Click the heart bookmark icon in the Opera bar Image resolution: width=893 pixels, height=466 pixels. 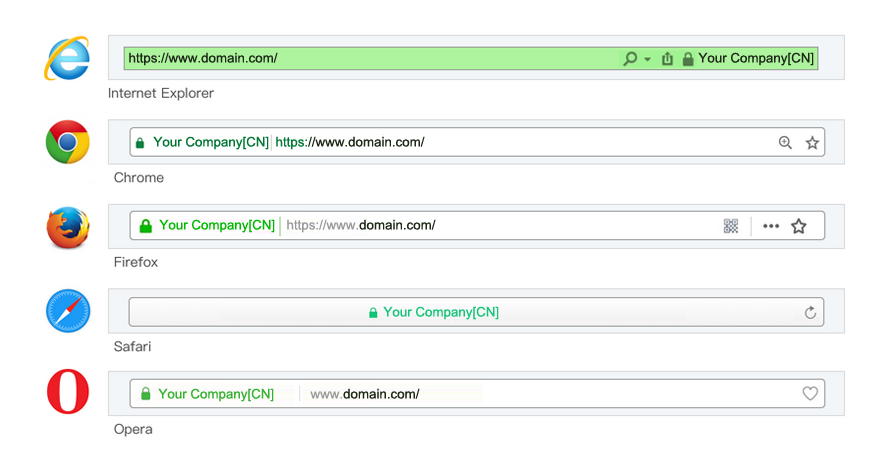pos(810,393)
